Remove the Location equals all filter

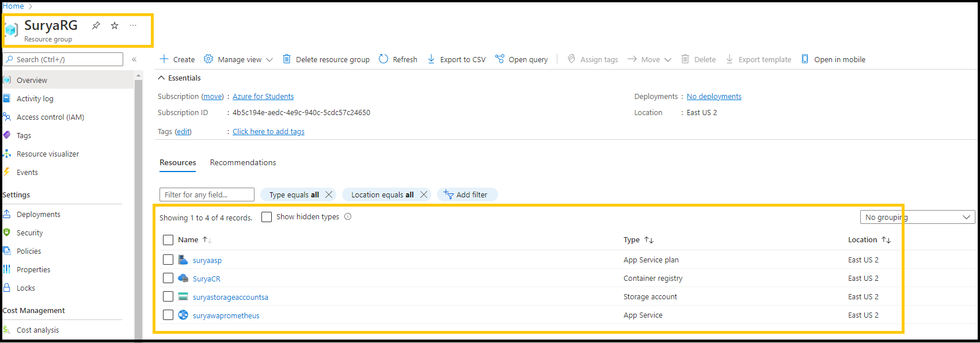424,195
